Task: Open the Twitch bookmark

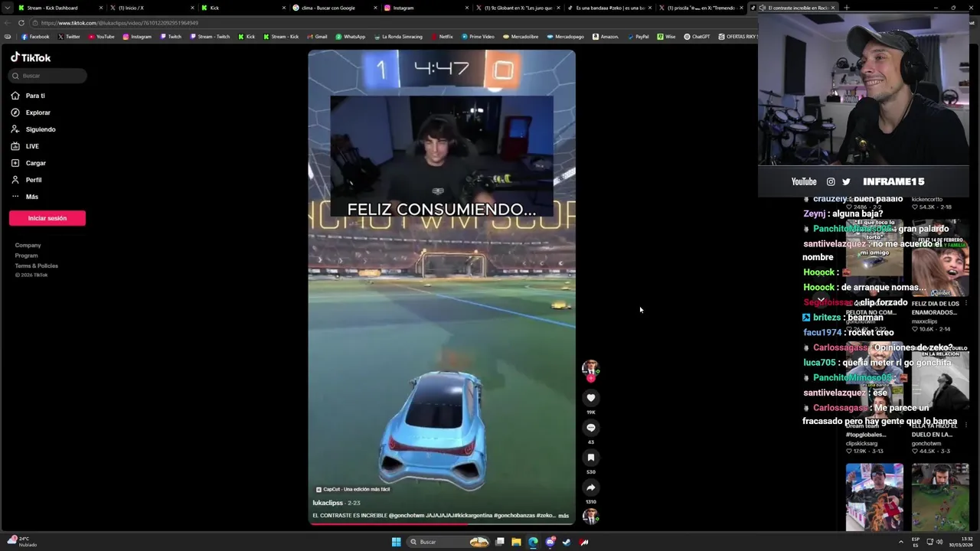Action: tap(171, 37)
